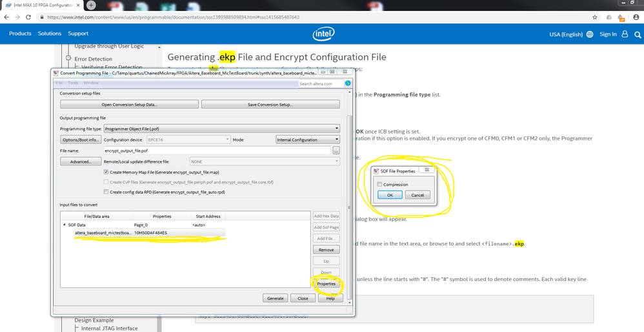Click the Page_0 properties cell
Image resolution: width=644 pixels, height=332 pixels.
tap(141, 225)
